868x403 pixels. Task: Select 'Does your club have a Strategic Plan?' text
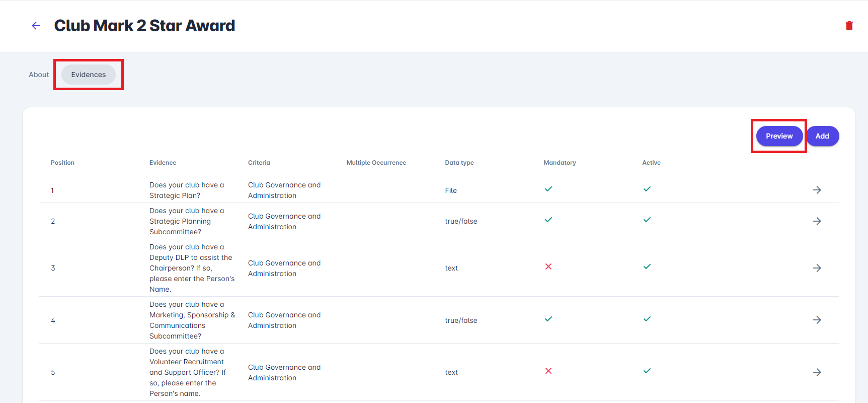187,190
